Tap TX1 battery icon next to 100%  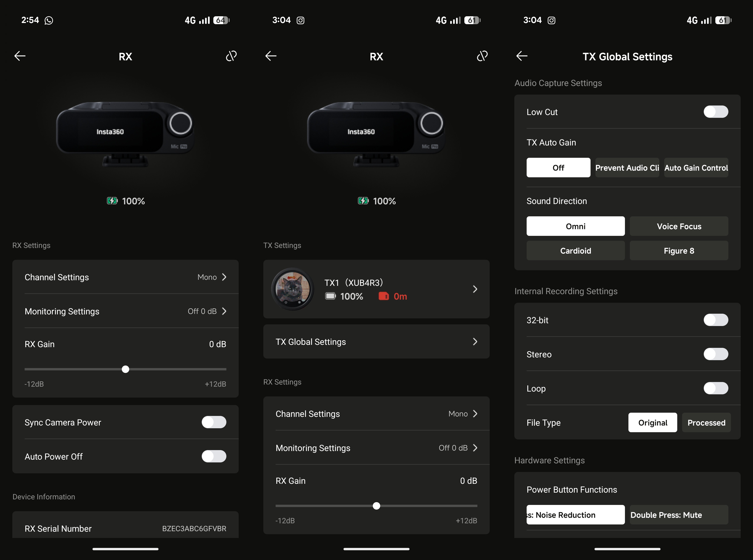coord(330,296)
